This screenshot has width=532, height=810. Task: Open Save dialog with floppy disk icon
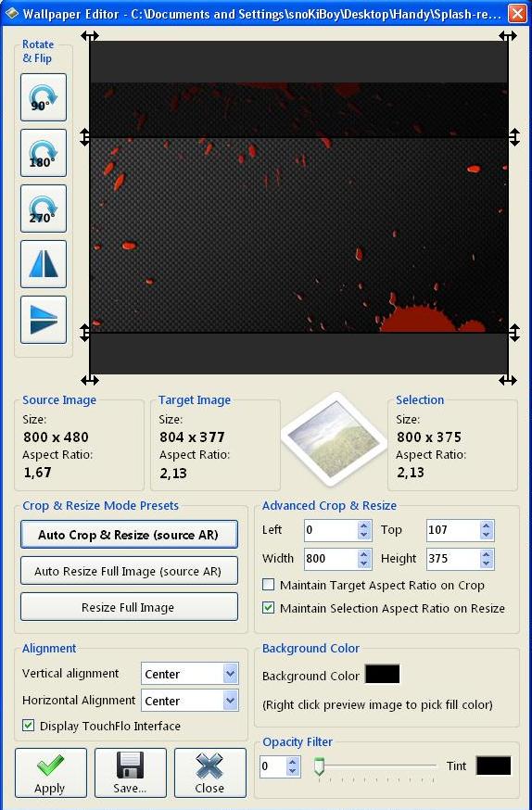point(130,773)
